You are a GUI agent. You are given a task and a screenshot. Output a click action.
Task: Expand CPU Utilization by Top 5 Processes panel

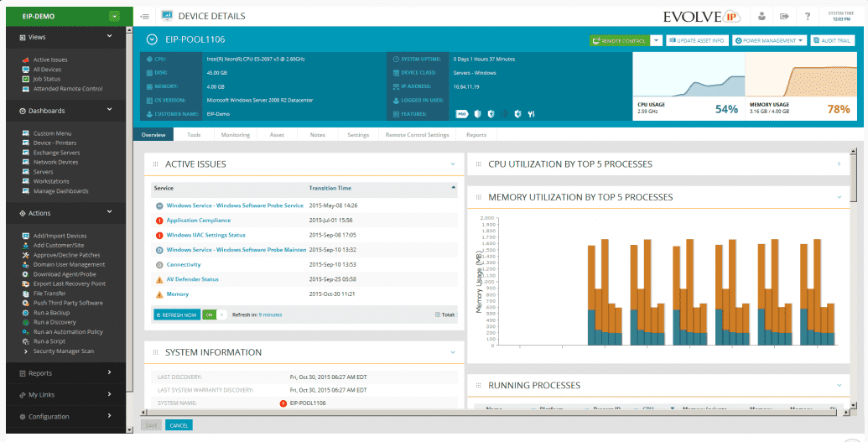click(839, 164)
